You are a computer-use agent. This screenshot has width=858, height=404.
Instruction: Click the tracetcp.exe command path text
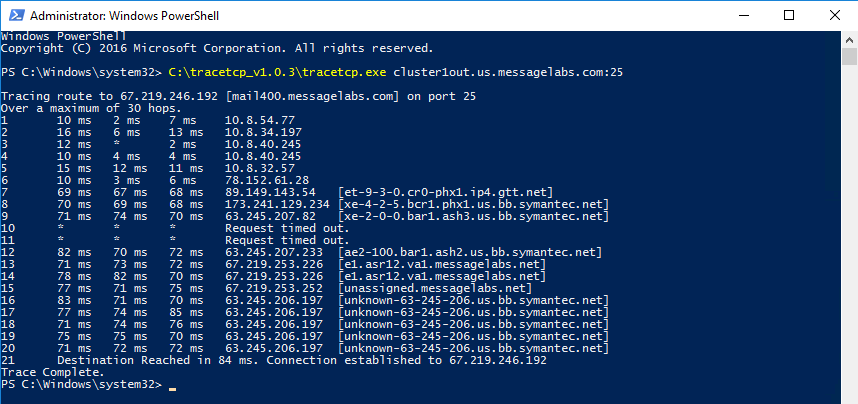click(277, 72)
